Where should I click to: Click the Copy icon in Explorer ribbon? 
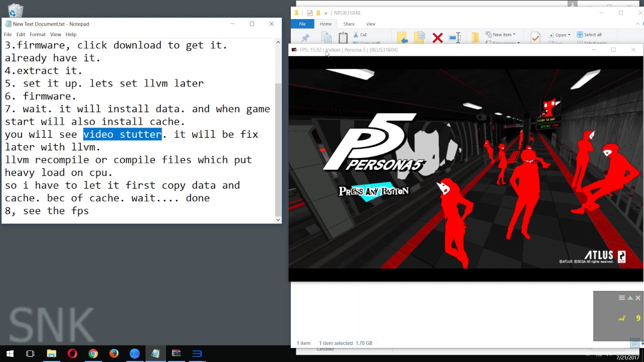pyautogui.click(x=326, y=38)
